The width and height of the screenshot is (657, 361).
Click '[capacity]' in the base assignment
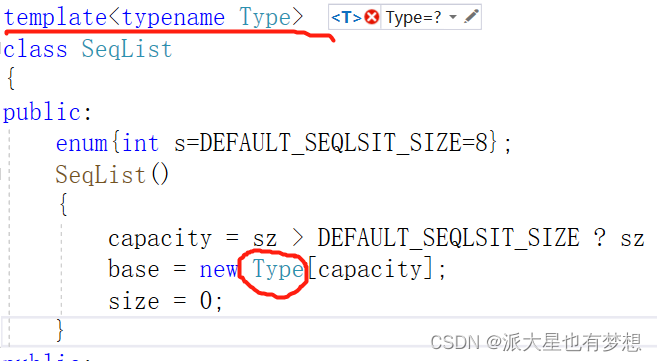[x=371, y=269]
